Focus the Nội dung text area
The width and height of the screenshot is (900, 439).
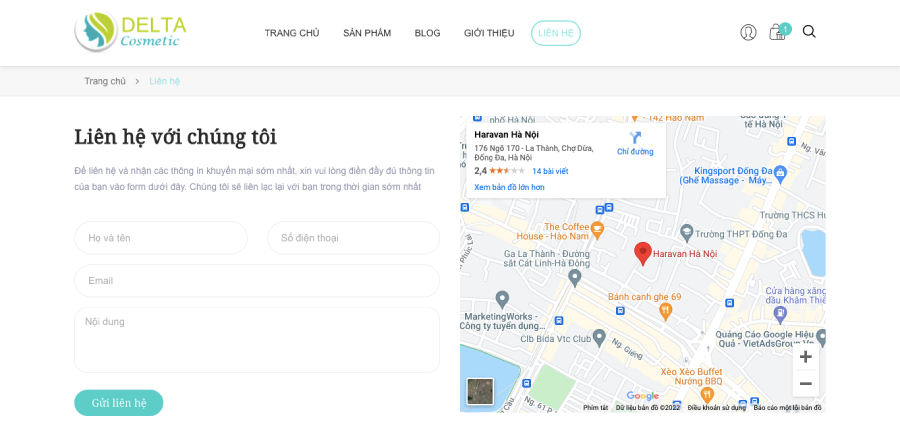point(257,340)
